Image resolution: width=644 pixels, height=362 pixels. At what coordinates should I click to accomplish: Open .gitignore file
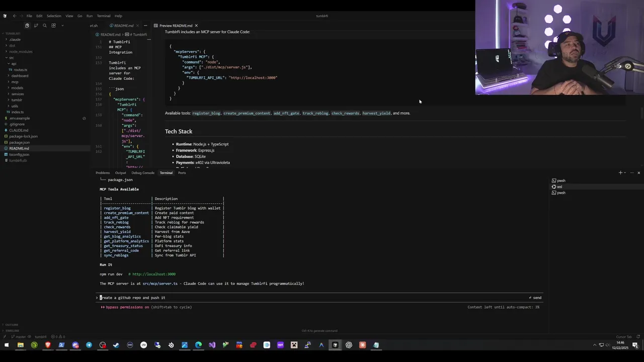[x=17, y=124]
